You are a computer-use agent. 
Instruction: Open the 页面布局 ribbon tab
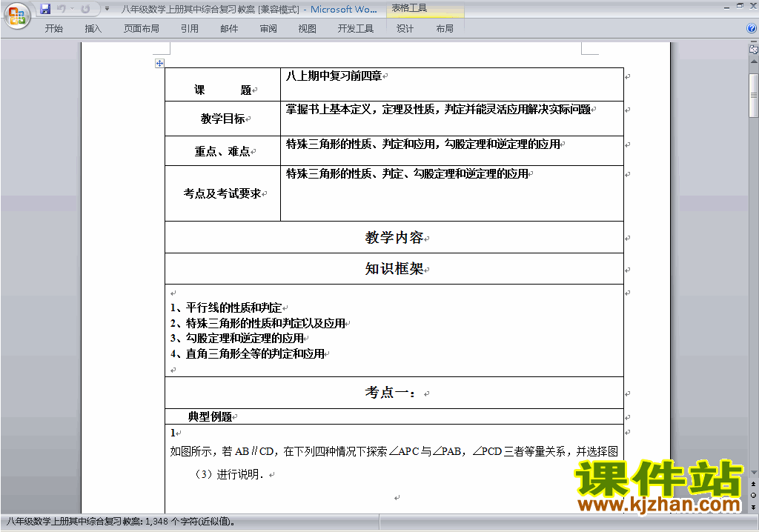pos(142,29)
